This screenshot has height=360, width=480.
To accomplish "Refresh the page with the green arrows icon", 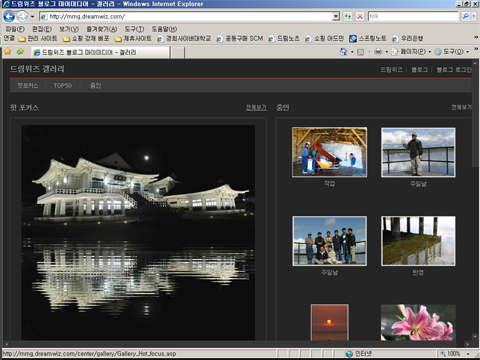I will tap(348, 16).
